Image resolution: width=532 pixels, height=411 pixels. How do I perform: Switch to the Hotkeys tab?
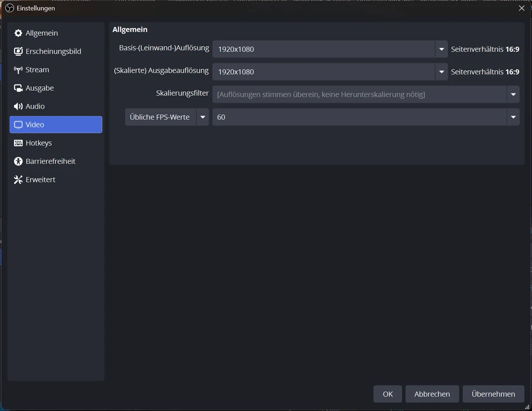[56, 143]
